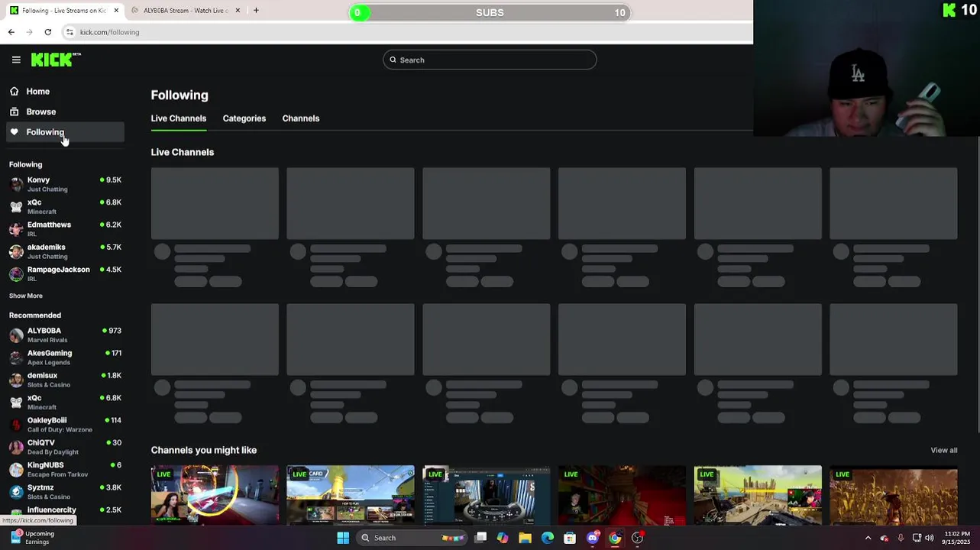Open Edmatthews channel name link

pos(49,225)
